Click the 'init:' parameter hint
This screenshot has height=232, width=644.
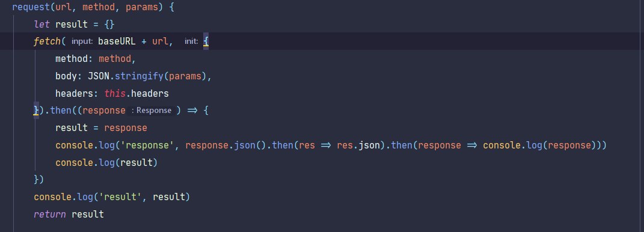191,41
